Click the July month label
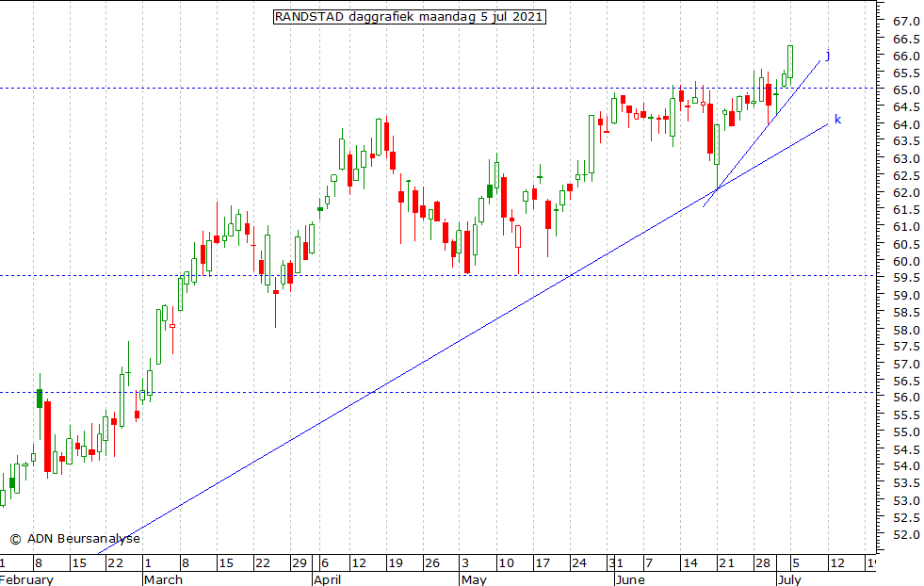 tap(789, 579)
